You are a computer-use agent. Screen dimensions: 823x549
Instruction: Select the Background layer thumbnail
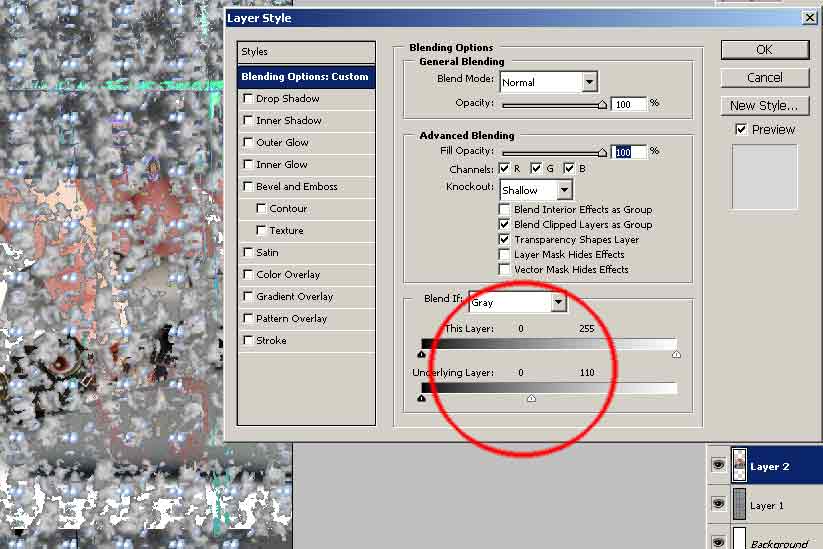(x=739, y=539)
